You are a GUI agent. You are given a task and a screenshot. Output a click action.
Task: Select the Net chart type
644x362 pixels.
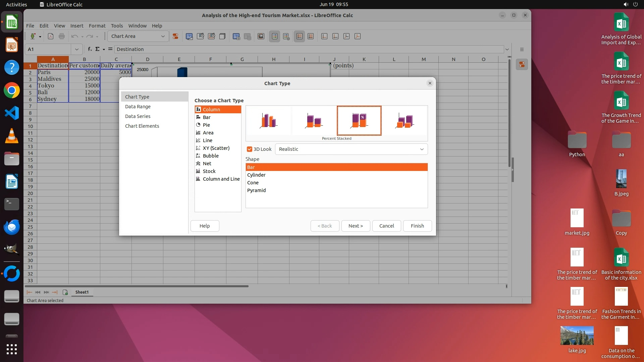click(207, 164)
